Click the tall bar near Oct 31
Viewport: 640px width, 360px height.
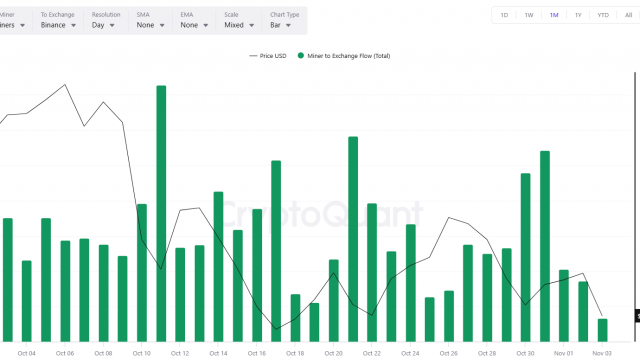pyautogui.click(x=545, y=246)
